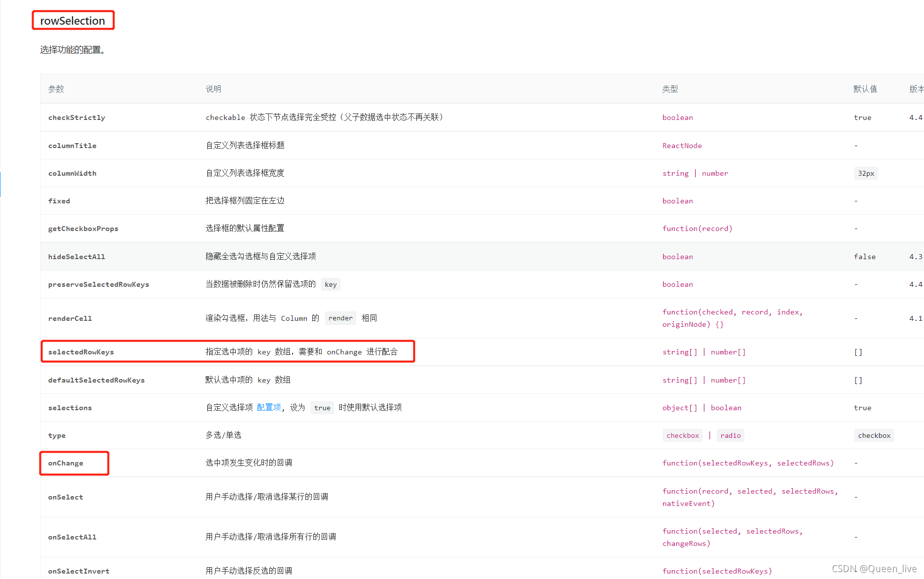Select the defaultSelectedRowKeys parameter
This screenshot has width=924, height=579.
point(97,380)
